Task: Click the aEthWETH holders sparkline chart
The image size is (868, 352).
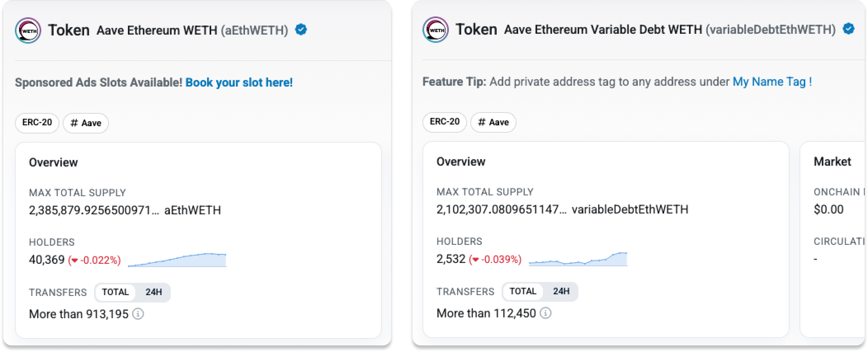Action: 177,260
